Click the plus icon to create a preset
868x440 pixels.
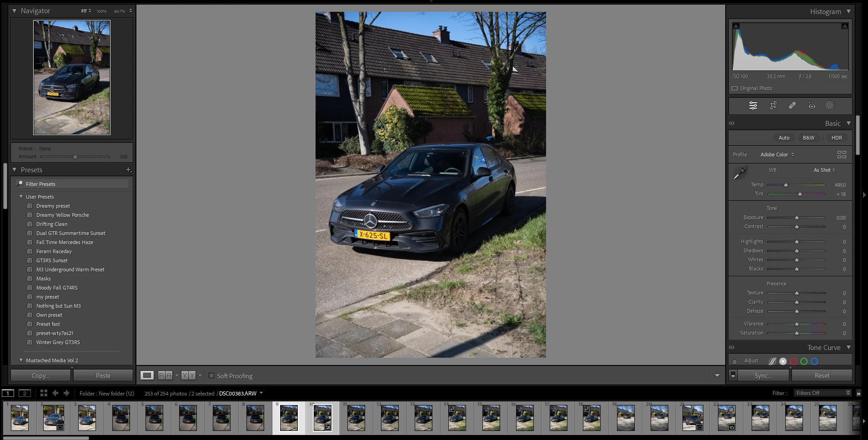pos(129,170)
